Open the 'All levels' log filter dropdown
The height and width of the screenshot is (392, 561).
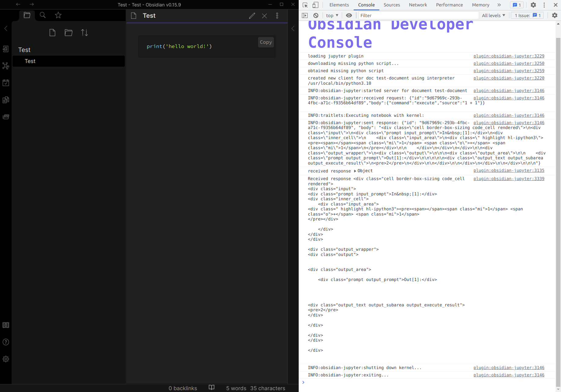(x=493, y=15)
